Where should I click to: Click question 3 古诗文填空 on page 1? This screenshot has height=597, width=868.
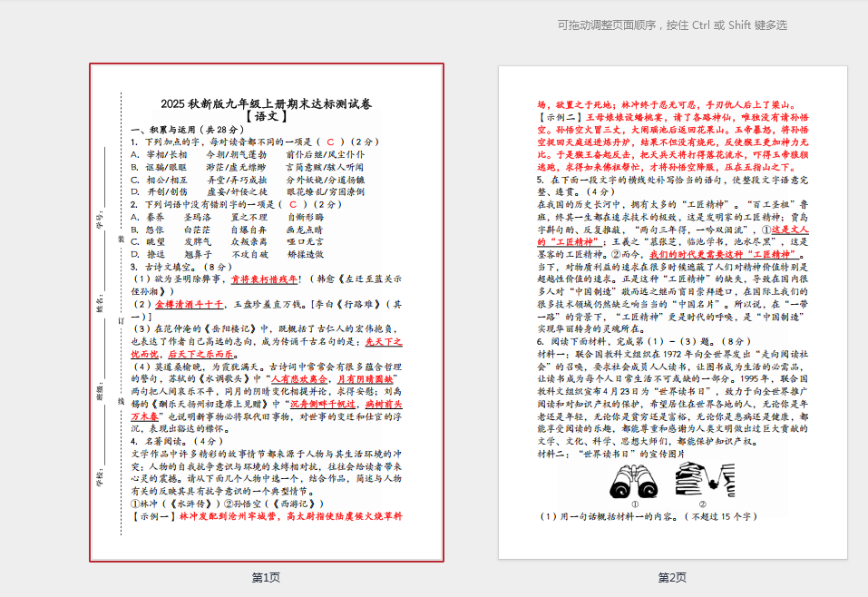coord(181,267)
